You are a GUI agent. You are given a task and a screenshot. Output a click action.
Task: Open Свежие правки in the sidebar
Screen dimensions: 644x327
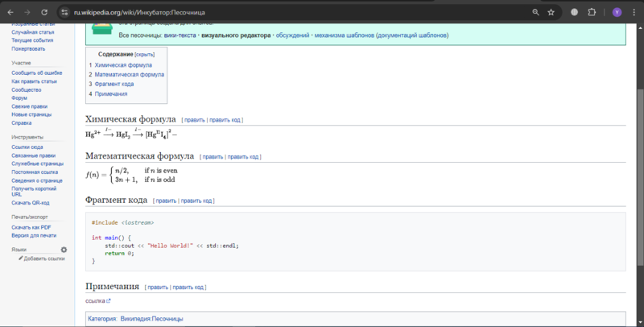[x=29, y=106]
